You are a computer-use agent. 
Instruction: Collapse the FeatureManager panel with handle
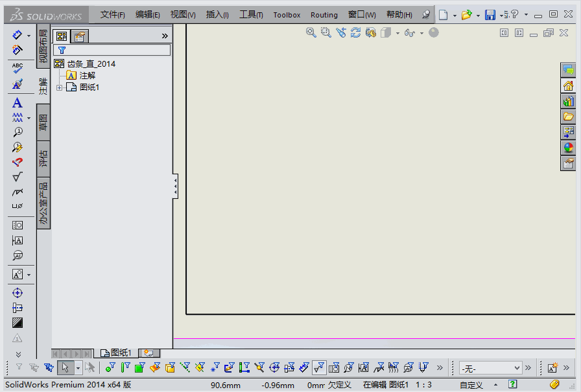click(175, 186)
